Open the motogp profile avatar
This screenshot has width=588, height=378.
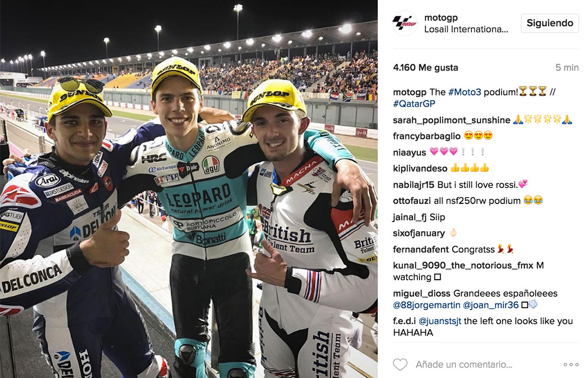[x=405, y=23]
